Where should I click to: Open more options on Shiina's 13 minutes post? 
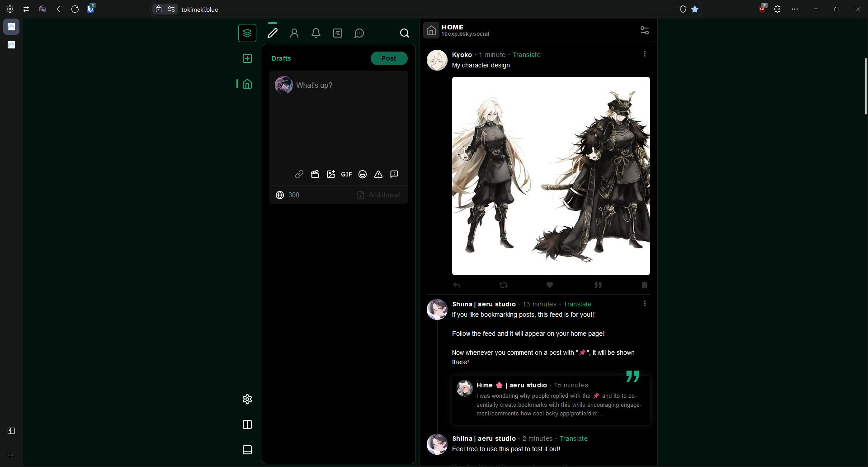click(x=645, y=303)
